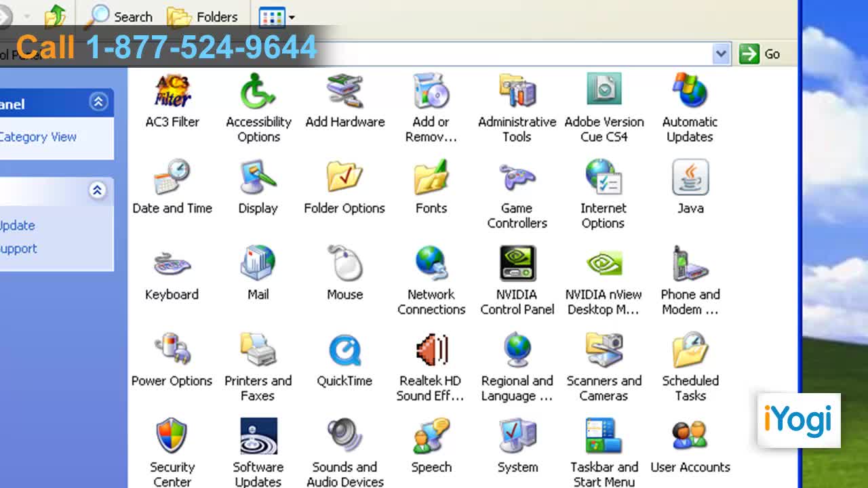Image resolution: width=868 pixels, height=488 pixels.
Task: Open Software Updates
Action: (258, 452)
